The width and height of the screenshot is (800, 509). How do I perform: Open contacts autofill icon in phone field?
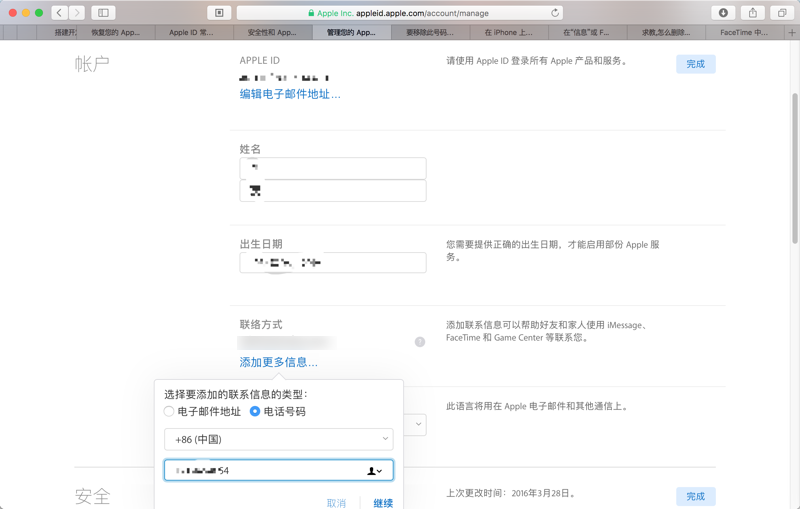coord(374,471)
